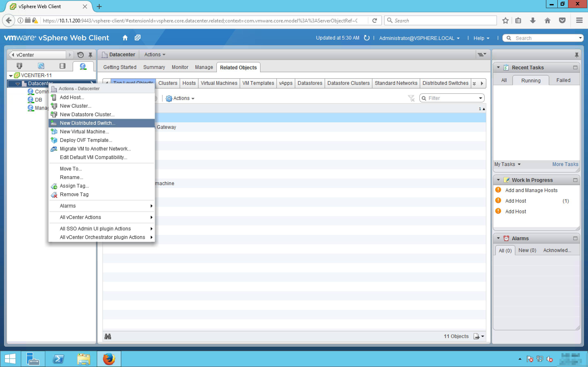Switch to the Virtual Machines tab
The image size is (588, 367).
click(219, 83)
